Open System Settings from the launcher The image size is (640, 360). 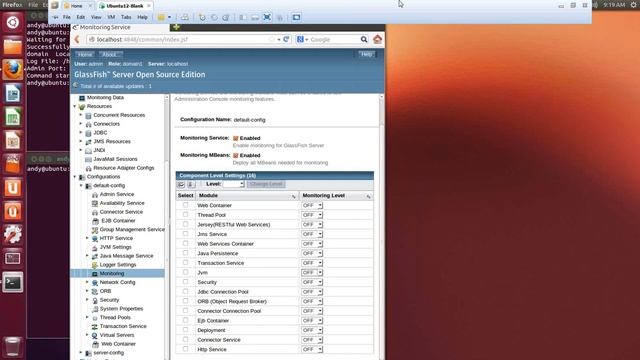tap(13, 235)
